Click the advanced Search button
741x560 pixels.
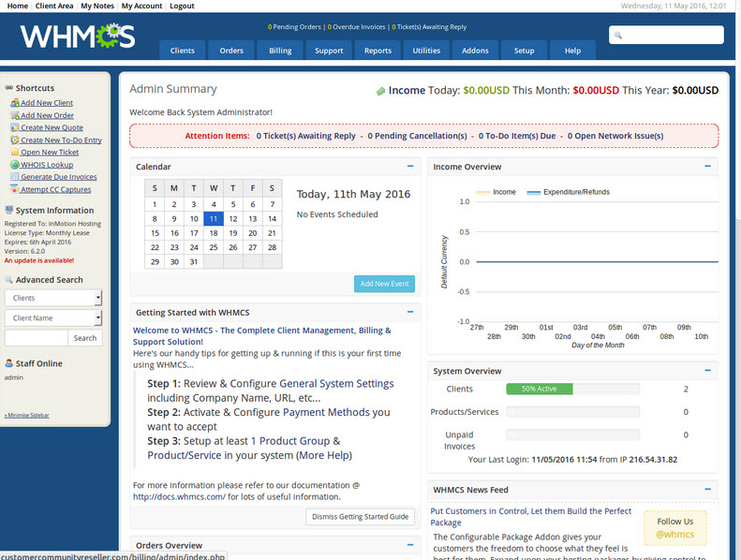tap(85, 338)
